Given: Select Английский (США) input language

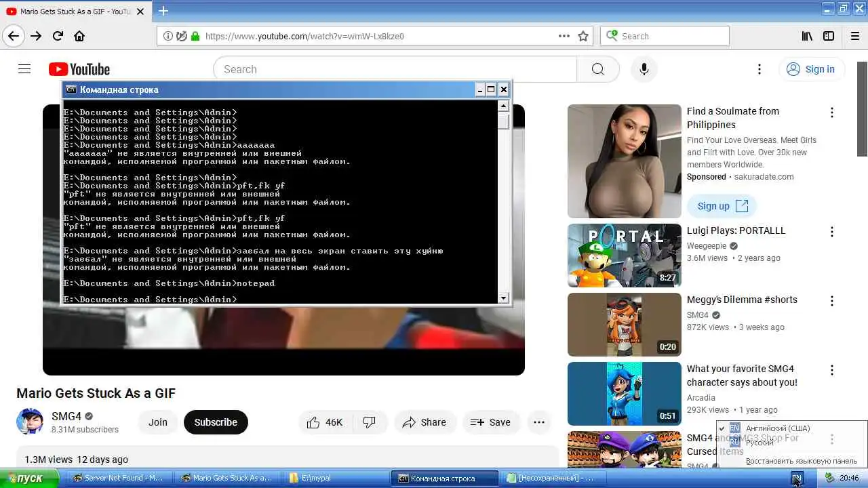Looking at the screenshot, I should tap(777, 428).
